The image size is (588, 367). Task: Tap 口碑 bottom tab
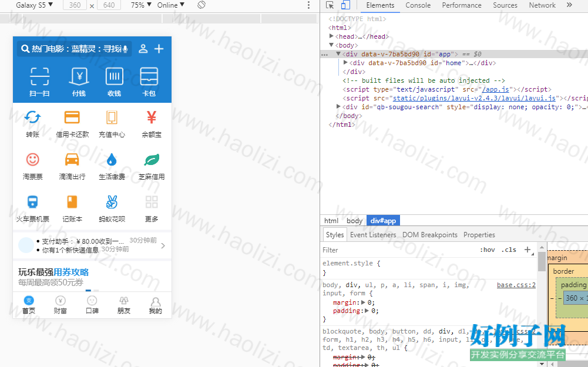[x=92, y=305]
